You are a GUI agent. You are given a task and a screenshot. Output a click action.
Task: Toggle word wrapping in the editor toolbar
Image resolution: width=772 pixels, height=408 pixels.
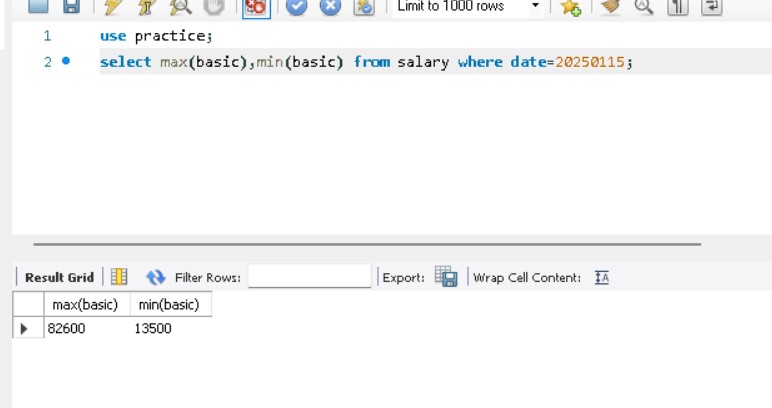click(x=711, y=6)
